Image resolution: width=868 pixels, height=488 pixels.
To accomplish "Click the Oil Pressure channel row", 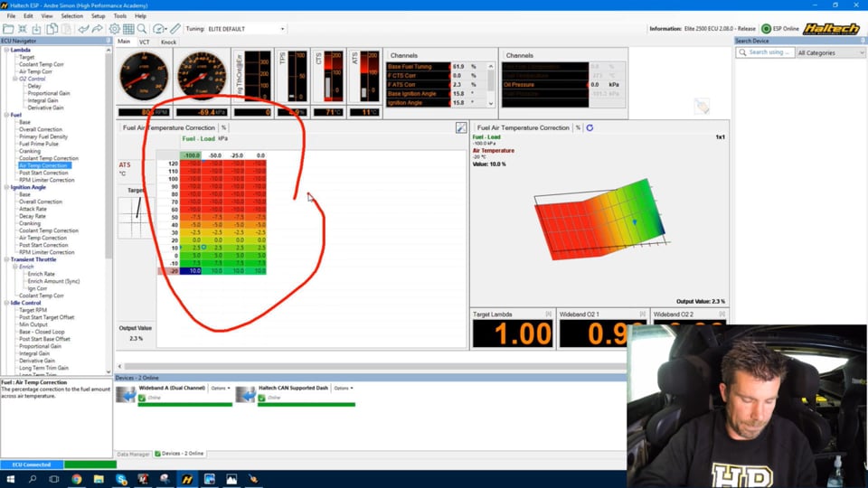I will click(563, 85).
